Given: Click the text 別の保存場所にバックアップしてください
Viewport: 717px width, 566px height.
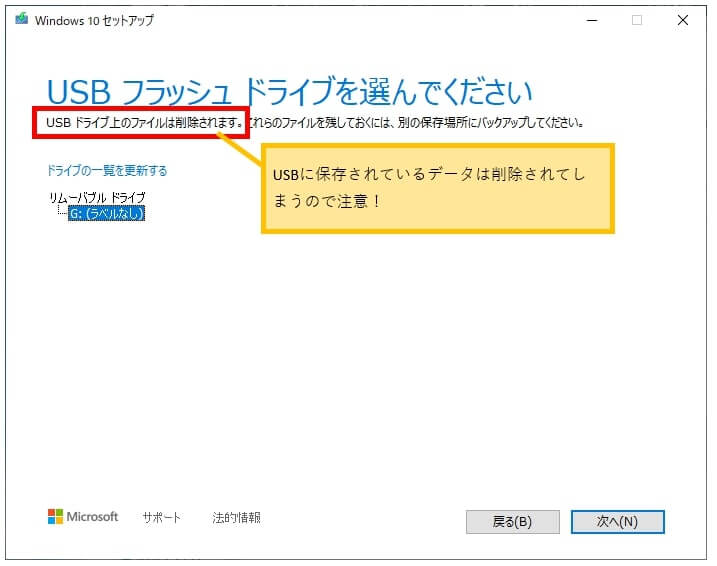Looking at the screenshot, I should point(490,123).
